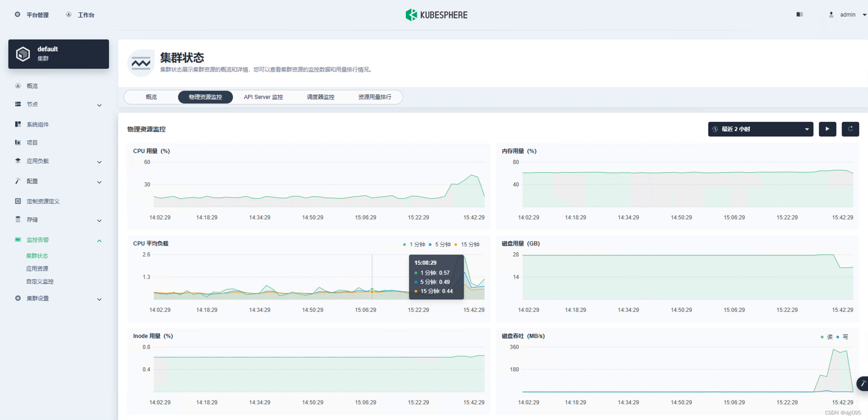This screenshot has width=868, height=420.
Task: Click the 存储 database icon
Action: [x=18, y=219]
